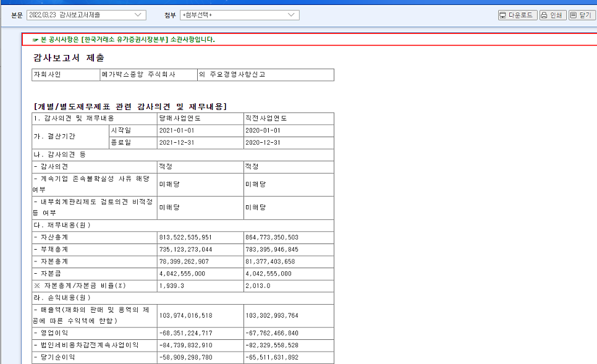Select the 감사보고서 제출 heading text
The width and height of the screenshot is (597, 364).
point(69,58)
